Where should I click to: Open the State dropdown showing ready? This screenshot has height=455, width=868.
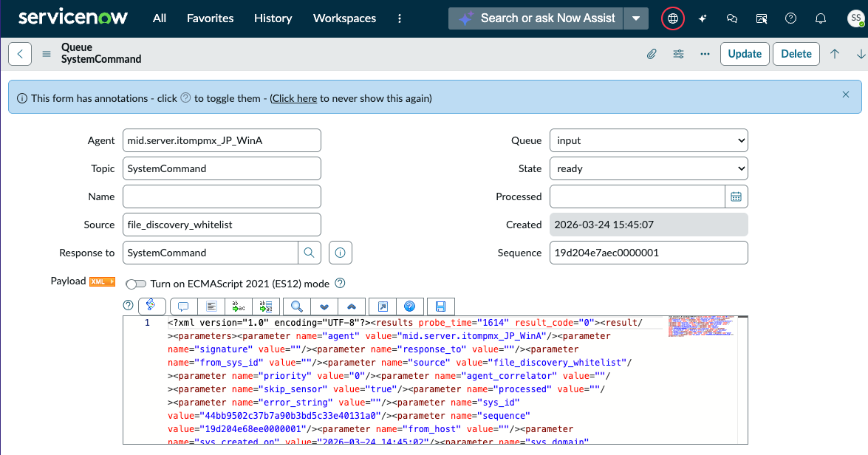coord(649,169)
